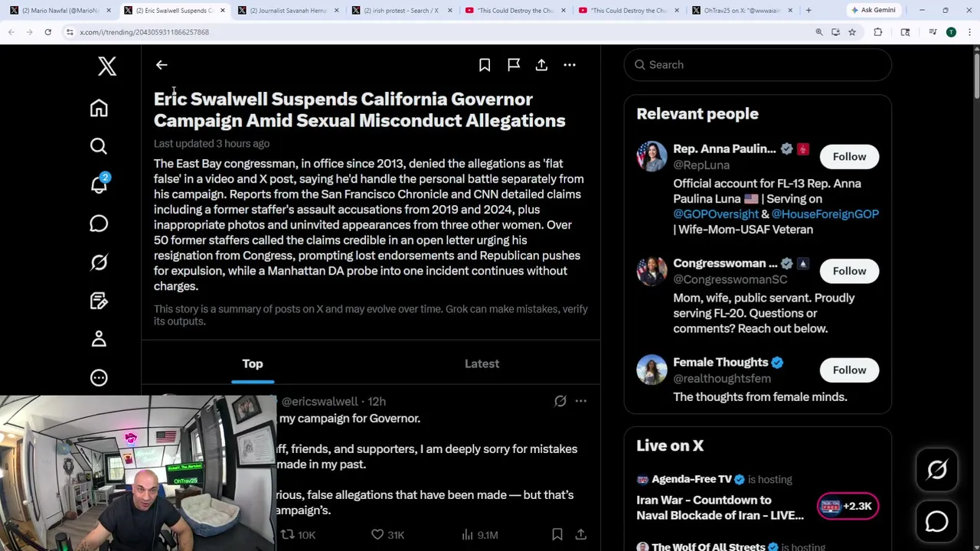Click the Grok icon on ericswalwell post

560,401
